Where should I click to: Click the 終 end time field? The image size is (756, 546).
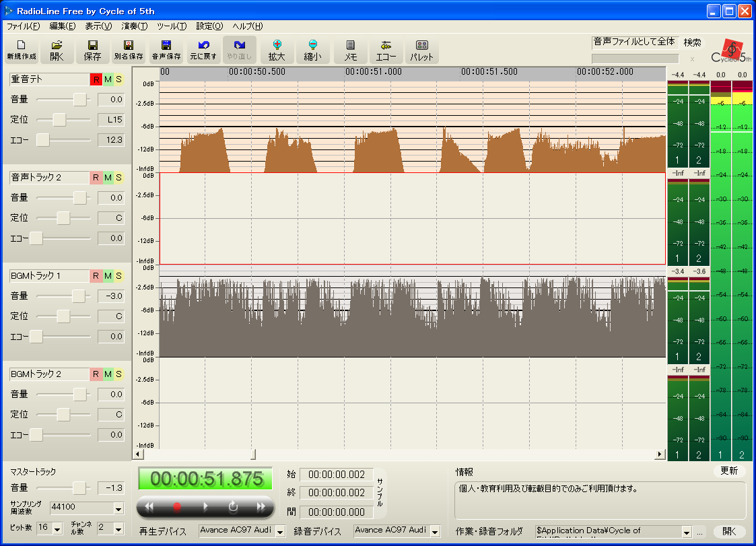[337, 493]
